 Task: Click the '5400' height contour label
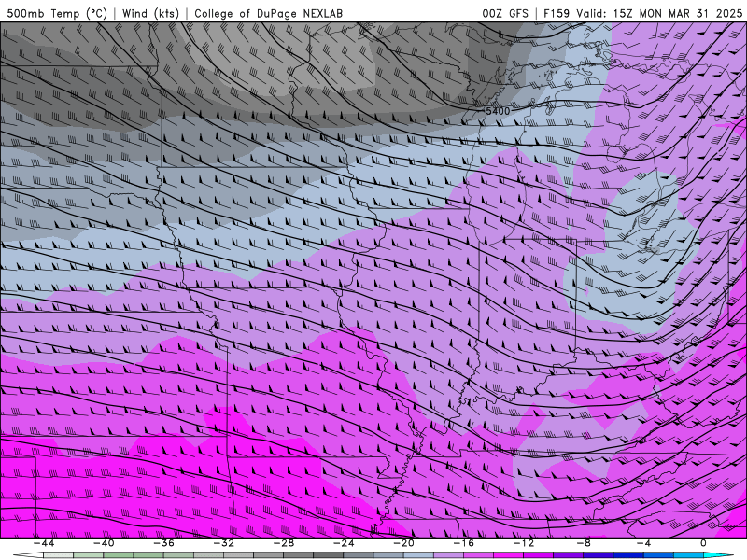click(498, 111)
